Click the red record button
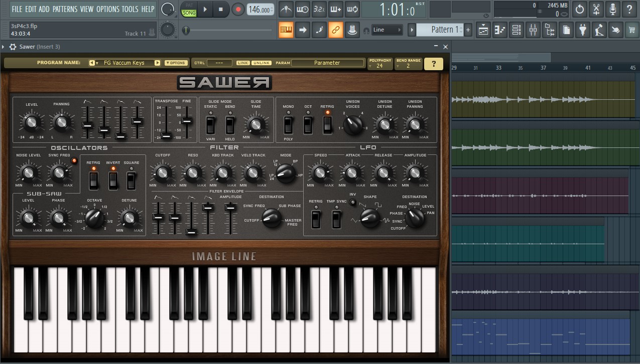This screenshot has width=640, height=364. (238, 9)
